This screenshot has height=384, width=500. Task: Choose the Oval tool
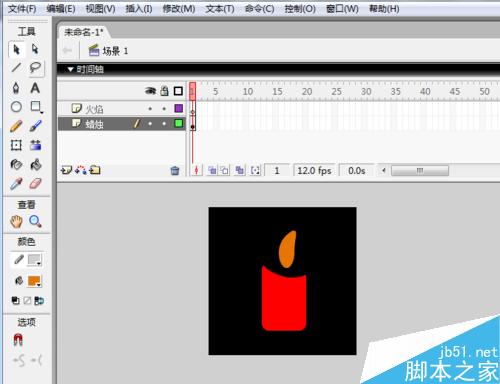(x=16, y=107)
